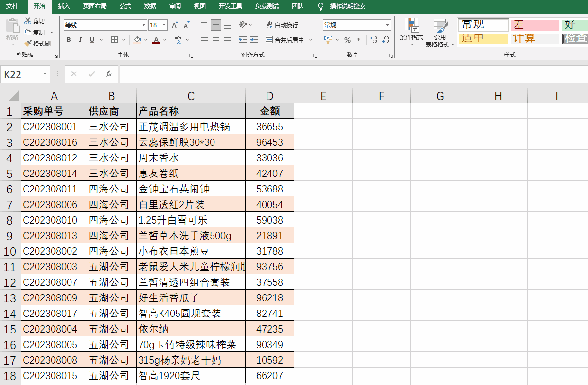Open 套用表格格式 format as table
588x385 pixels.
440,33
